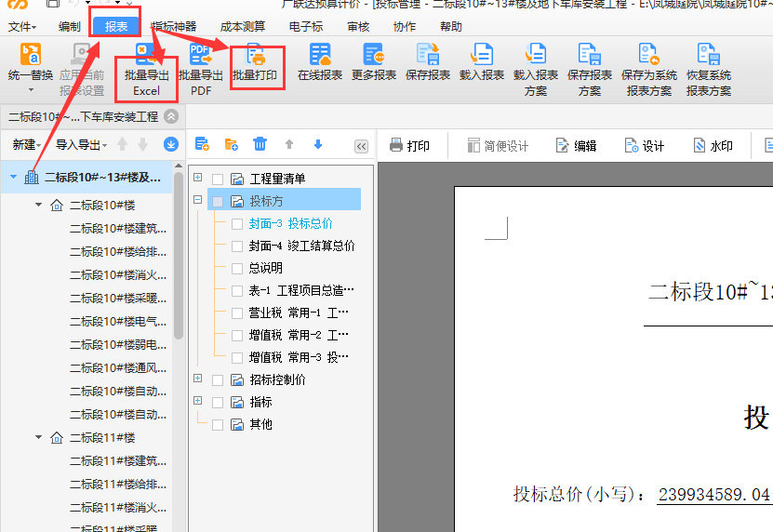Check the 指标 checkbox
Screen dimensions: 773x532
pyautogui.click(x=218, y=403)
